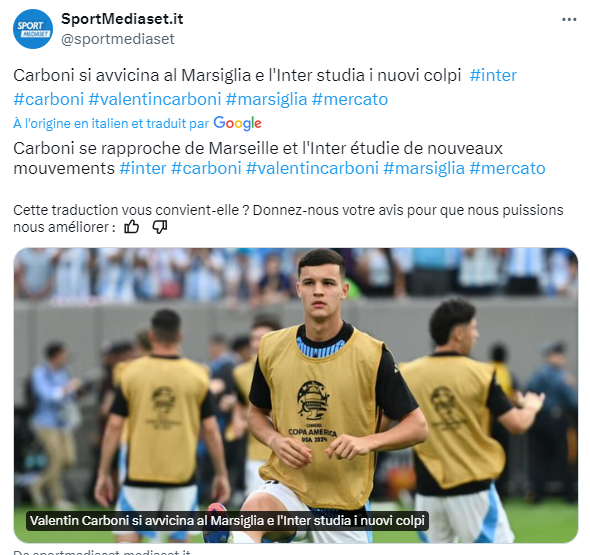This screenshot has height=555, width=590.
Task: Click translated #inter hashtag
Action: [x=143, y=168]
